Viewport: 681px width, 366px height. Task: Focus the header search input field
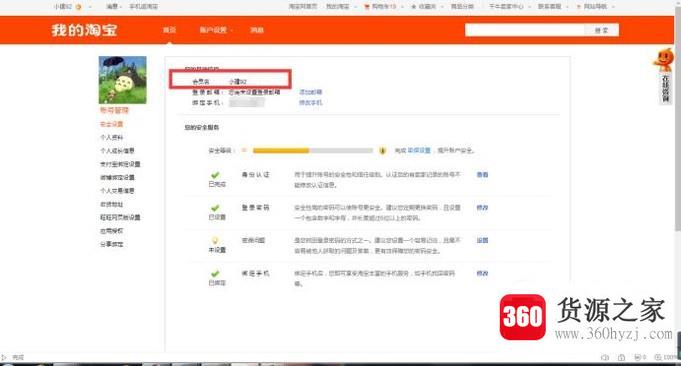point(524,30)
